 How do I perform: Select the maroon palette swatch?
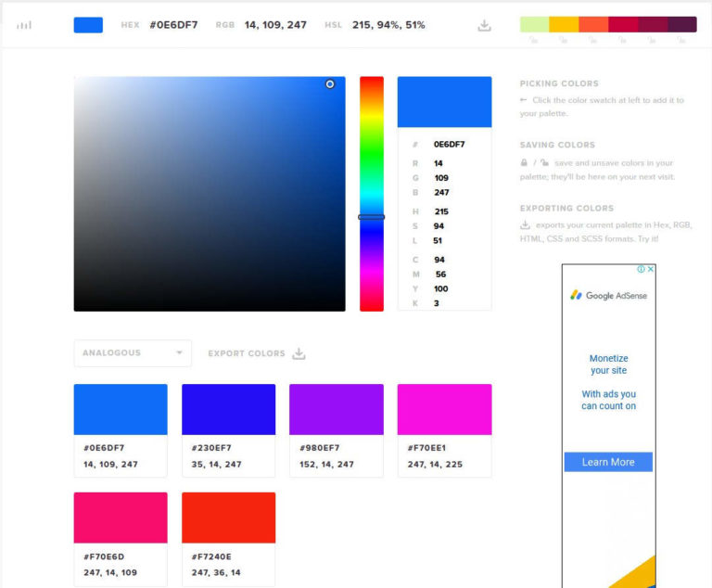tap(653, 24)
